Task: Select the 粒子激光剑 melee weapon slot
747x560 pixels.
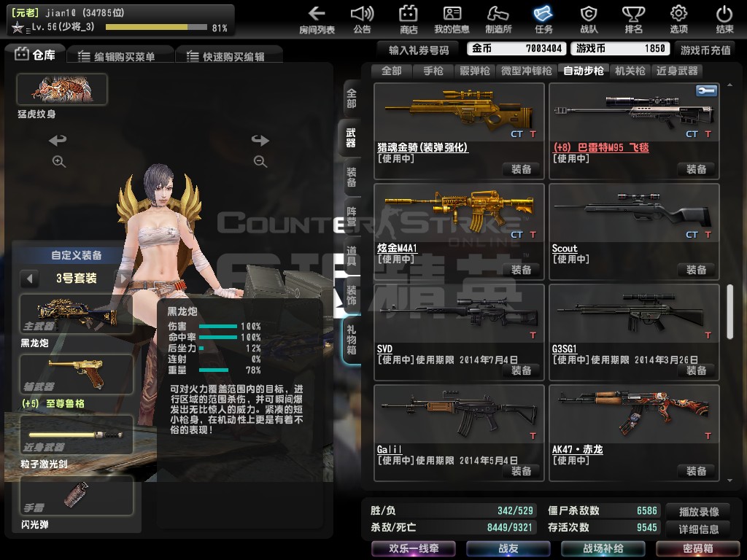Action: pyautogui.click(x=76, y=435)
